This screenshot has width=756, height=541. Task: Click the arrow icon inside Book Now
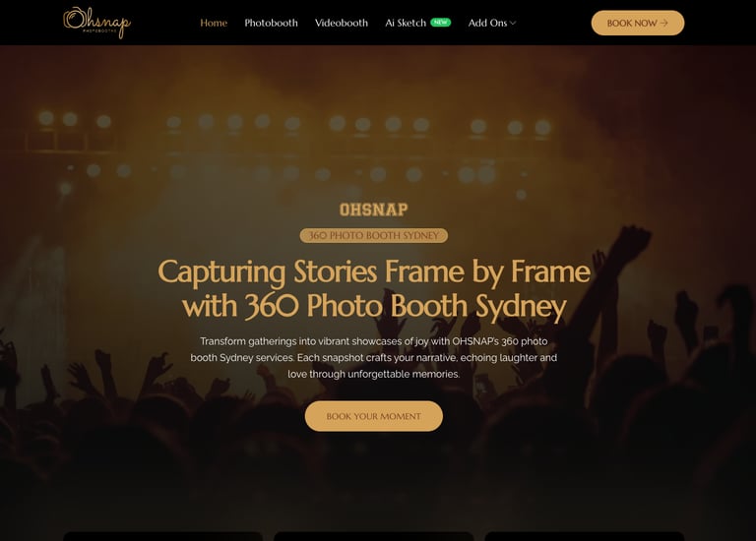(x=664, y=23)
